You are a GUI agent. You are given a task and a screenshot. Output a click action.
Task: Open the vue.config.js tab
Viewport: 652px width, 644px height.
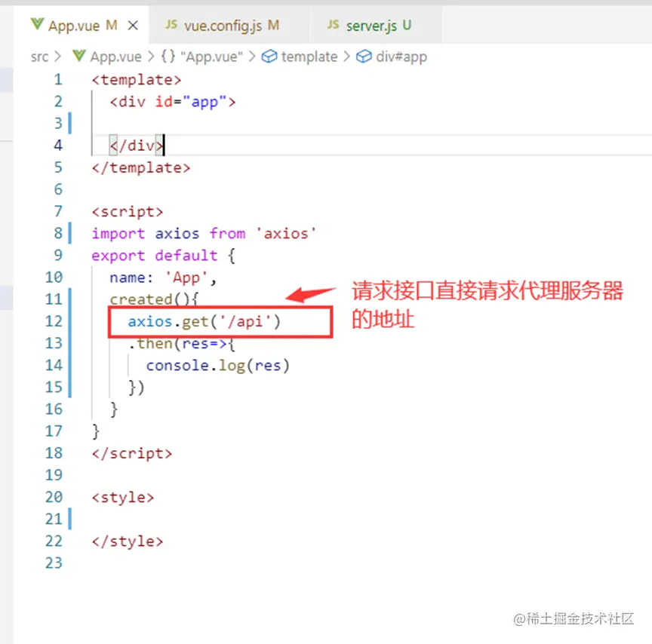(x=229, y=26)
